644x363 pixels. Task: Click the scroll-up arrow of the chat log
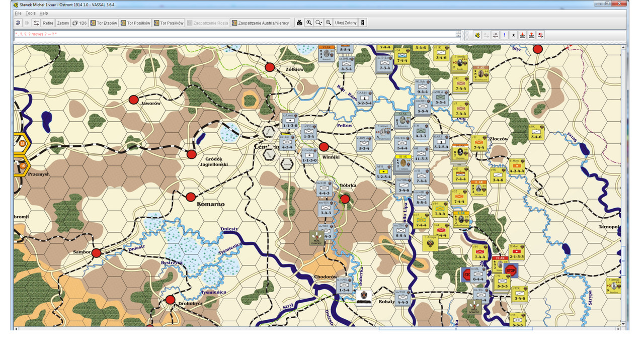458,32
